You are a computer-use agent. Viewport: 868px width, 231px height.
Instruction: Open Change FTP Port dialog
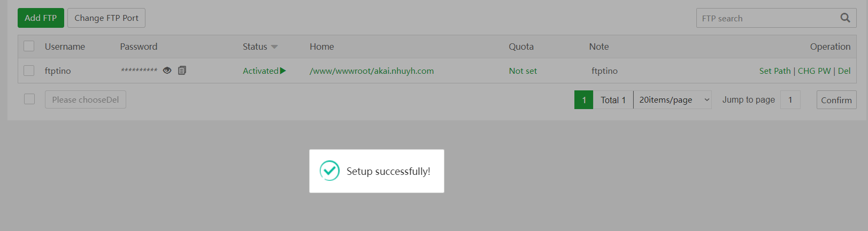[x=106, y=18]
